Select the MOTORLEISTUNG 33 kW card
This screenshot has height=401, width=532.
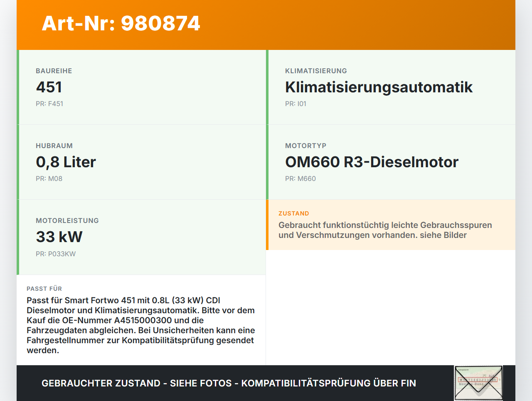[141, 237]
